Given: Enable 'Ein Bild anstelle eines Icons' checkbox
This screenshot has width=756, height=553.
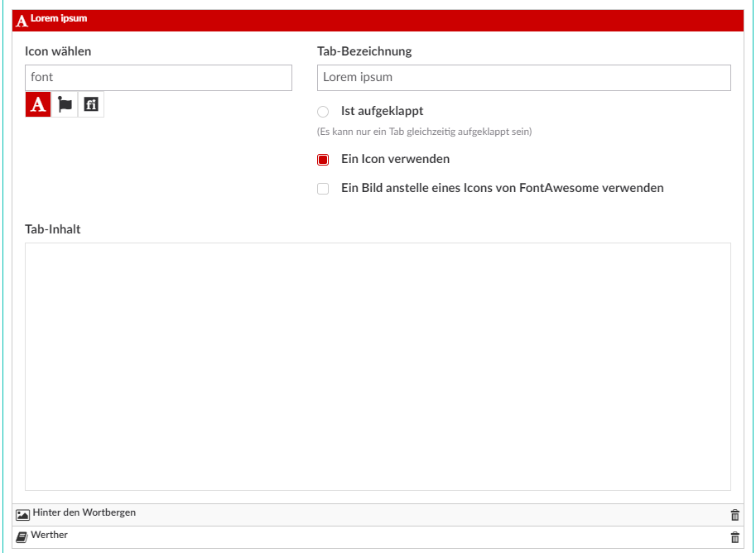Looking at the screenshot, I should click(x=323, y=189).
